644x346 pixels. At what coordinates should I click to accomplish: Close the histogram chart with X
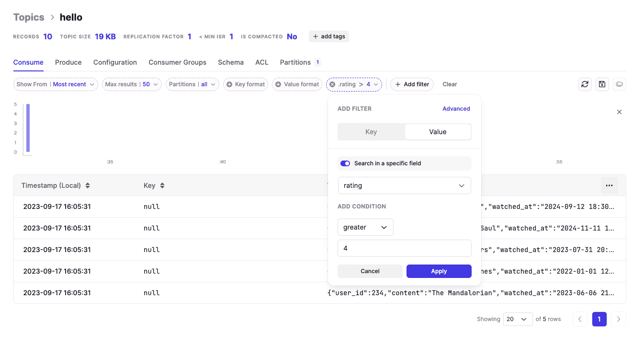pos(619,112)
